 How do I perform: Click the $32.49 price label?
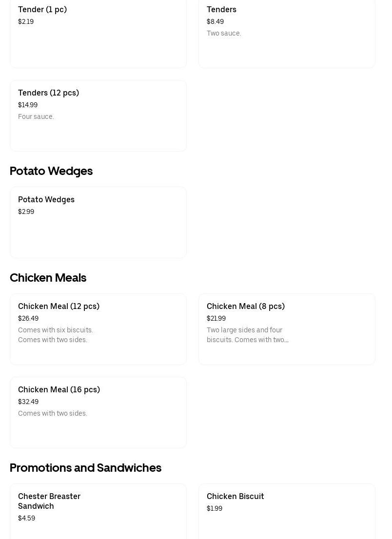point(28,402)
